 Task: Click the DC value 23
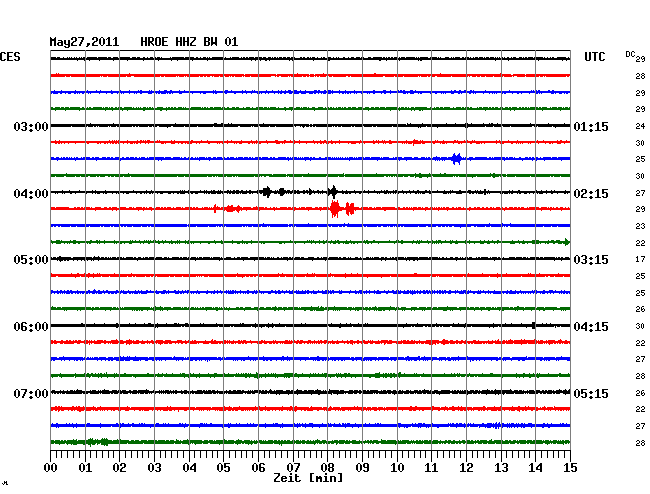[640, 226]
